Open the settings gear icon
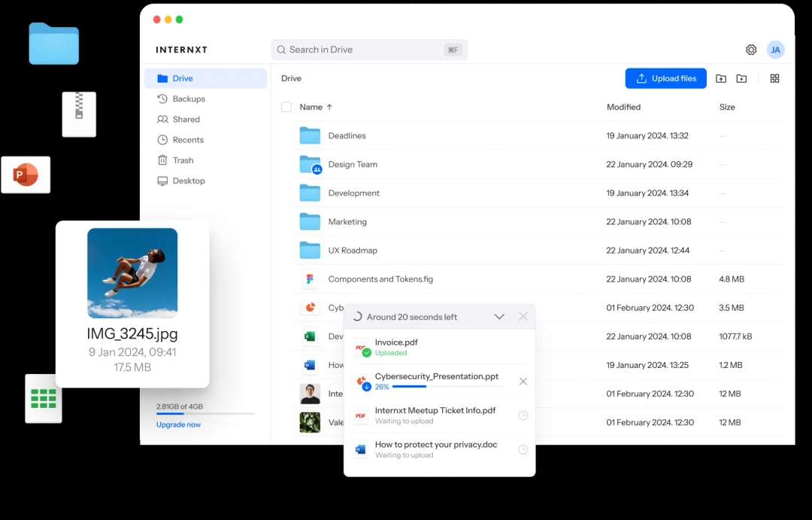812x520 pixels. [751, 50]
